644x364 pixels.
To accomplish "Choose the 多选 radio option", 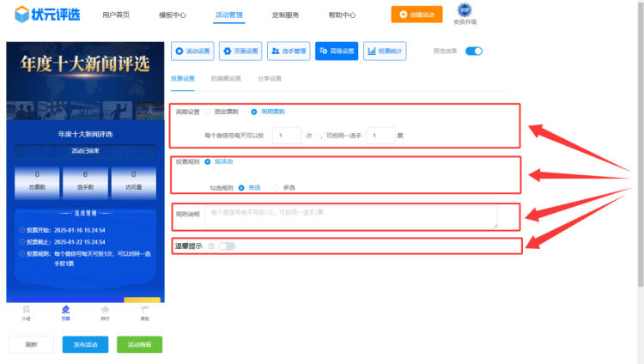I will pyautogui.click(x=276, y=187).
